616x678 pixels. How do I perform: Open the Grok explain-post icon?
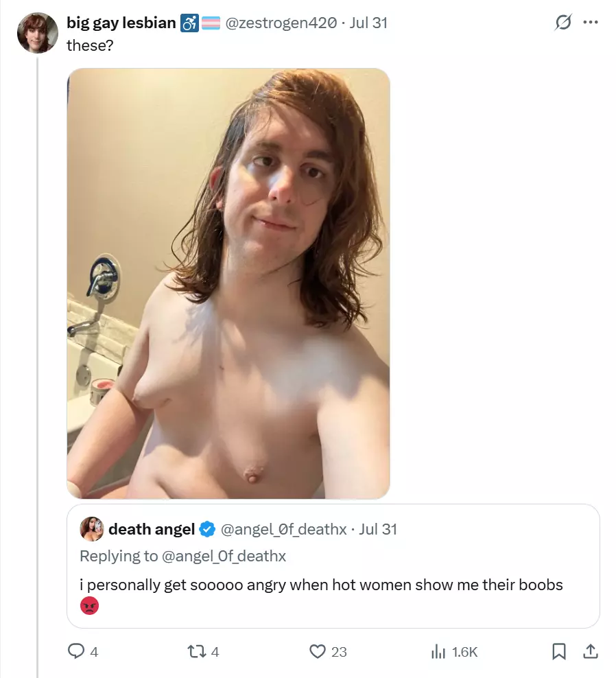click(x=563, y=23)
